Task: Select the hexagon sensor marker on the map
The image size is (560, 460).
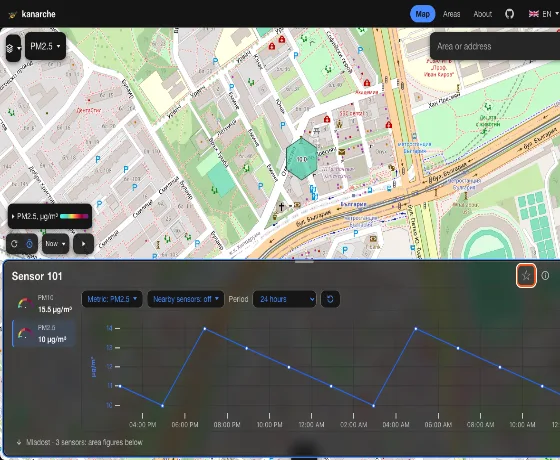Action: pyautogui.click(x=301, y=159)
